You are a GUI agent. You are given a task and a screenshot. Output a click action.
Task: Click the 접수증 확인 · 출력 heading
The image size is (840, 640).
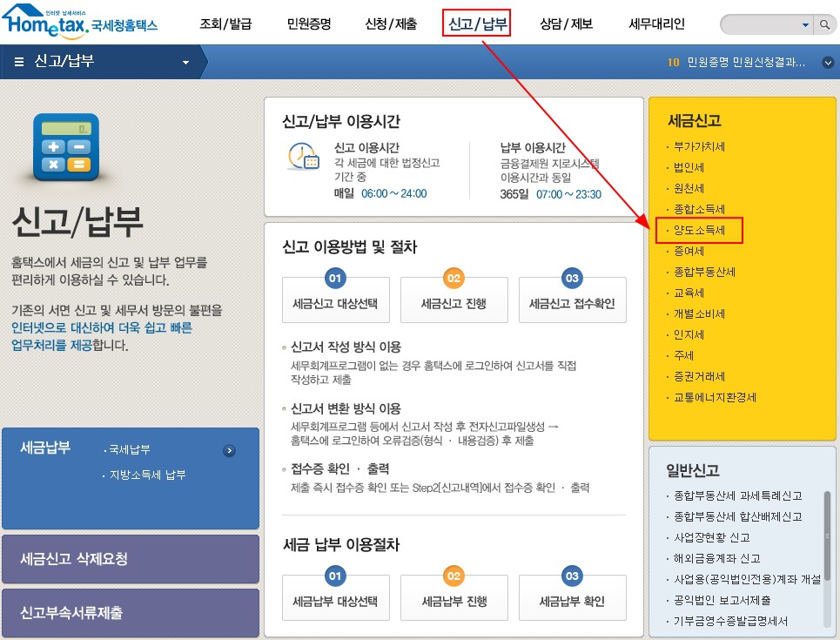[x=339, y=469]
